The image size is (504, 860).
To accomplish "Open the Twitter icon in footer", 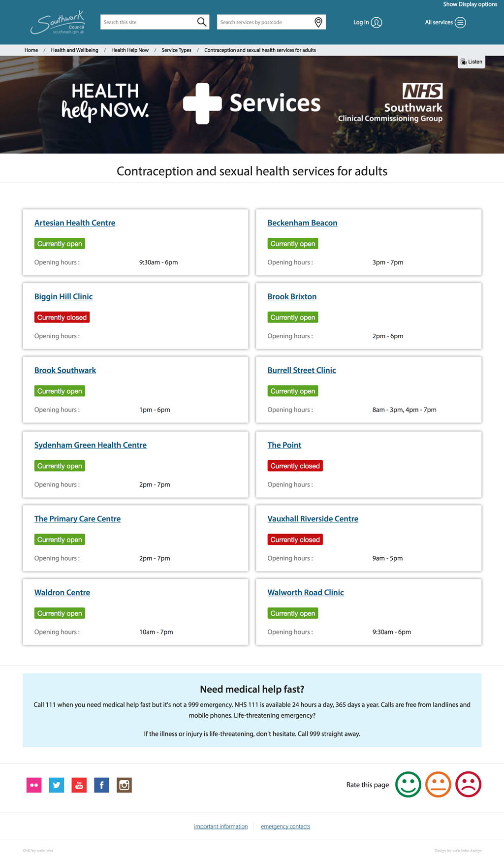I will click(x=57, y=785).
